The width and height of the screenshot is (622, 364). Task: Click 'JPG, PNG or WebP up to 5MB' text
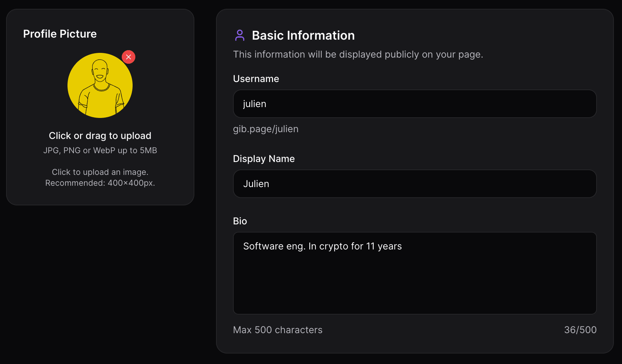(100, 150)
